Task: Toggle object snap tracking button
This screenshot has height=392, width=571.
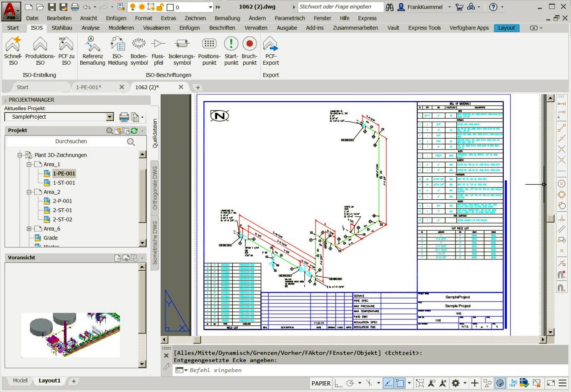Action: pyautogui.click(x=389, y=383)
